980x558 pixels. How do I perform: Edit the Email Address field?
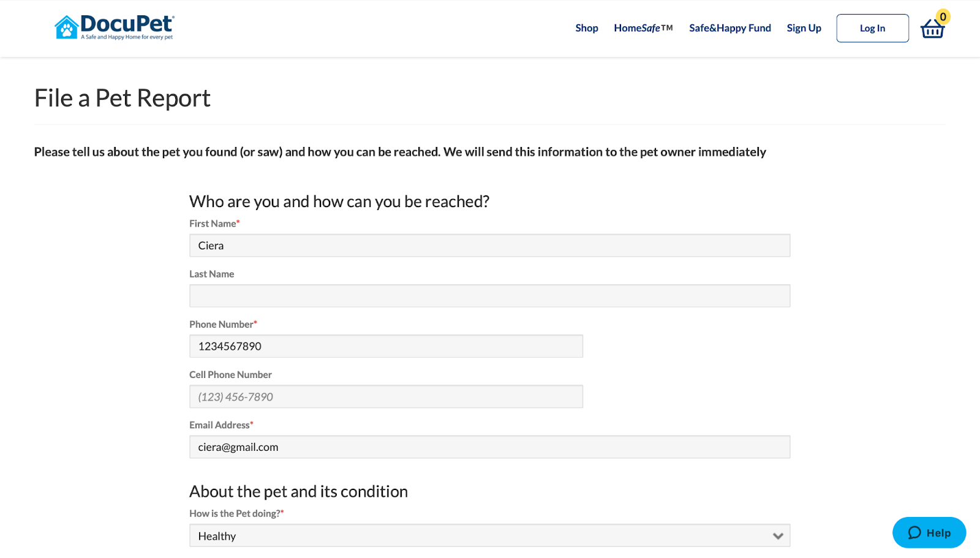(489, 447)
